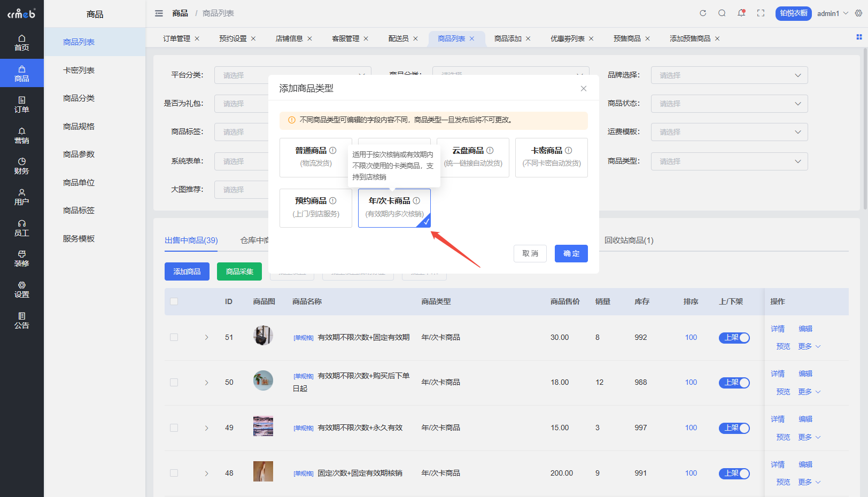This screenshot has height=497, width=868.
Task: Click the info icon beside 年/次卡商品
Action: (416, 201)
